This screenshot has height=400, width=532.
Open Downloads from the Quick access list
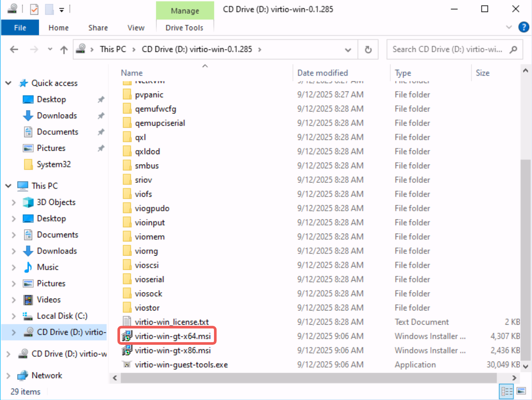coord(56,115)
